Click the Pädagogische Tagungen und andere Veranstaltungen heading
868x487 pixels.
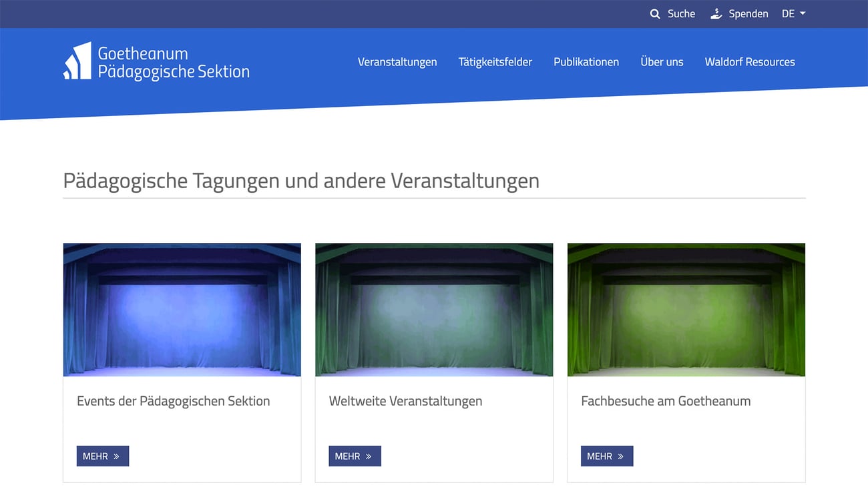click(301, 181)
